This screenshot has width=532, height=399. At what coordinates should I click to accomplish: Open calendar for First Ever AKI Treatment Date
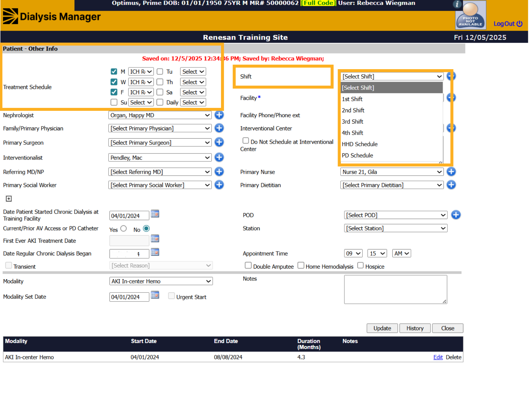click(155, 239)
